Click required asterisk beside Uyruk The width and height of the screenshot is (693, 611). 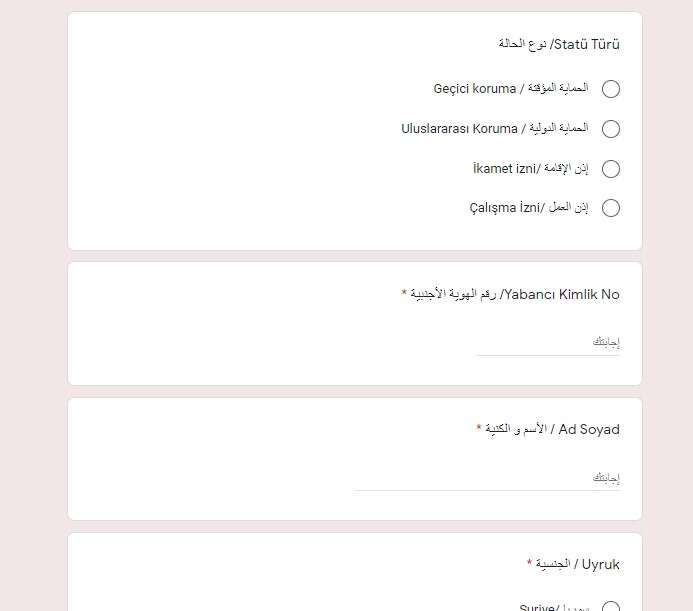529,562
